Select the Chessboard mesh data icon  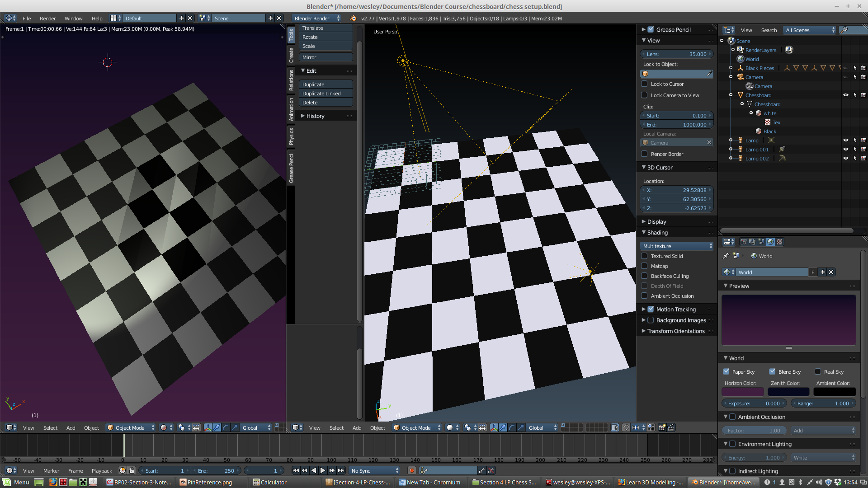tap(750, 104)
